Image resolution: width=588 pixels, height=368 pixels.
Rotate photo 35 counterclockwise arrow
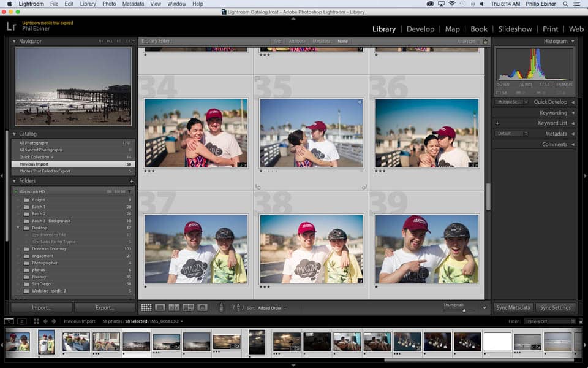[258, 186]
